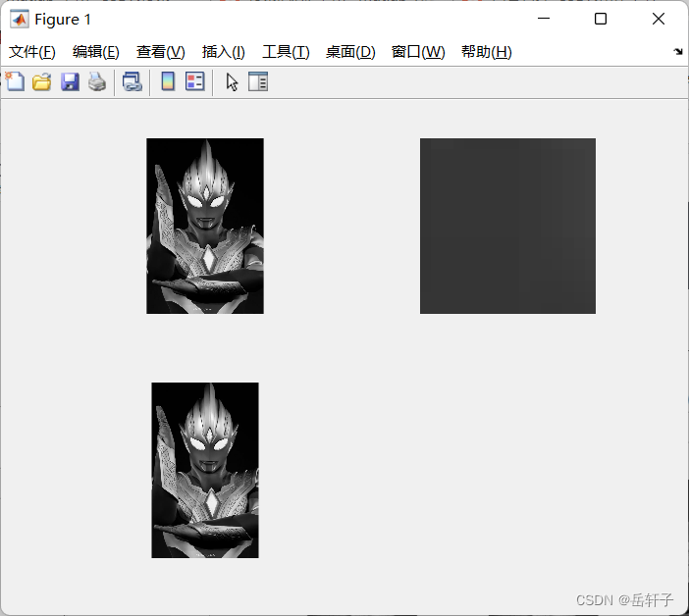Open the 编辑(E) menu
This screenshot has width=689, height=616.
pos(96,52)
